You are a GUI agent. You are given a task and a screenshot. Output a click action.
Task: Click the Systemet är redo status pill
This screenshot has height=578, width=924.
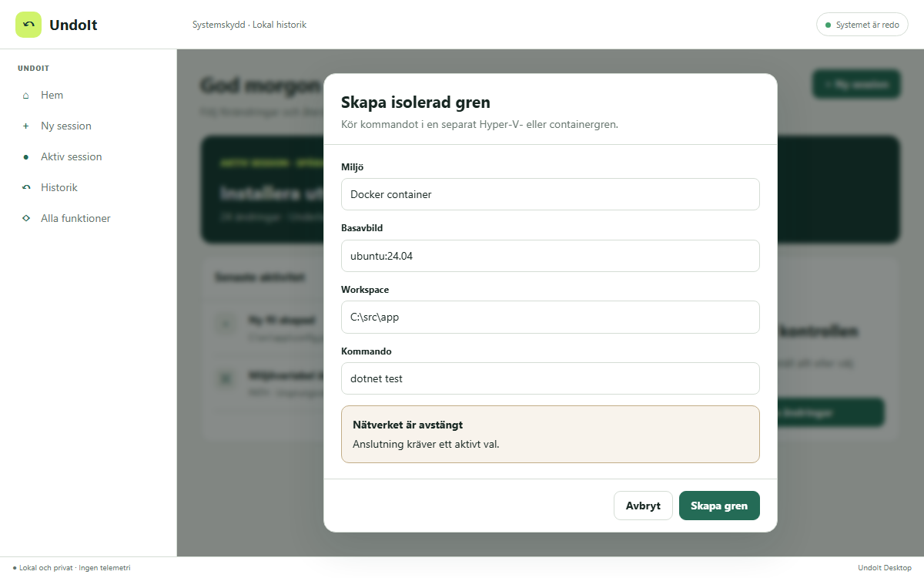coord(862,25)
